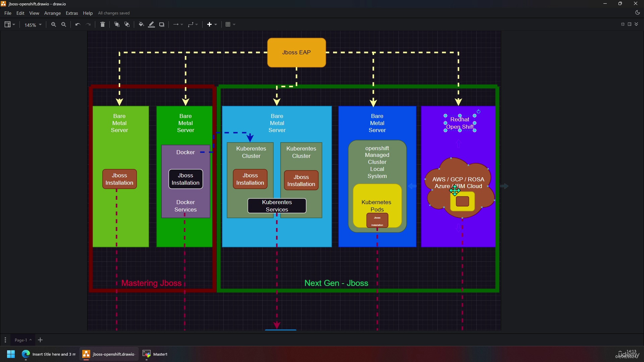
Task: Open the line color pencil tool
Action: [152, 24]
